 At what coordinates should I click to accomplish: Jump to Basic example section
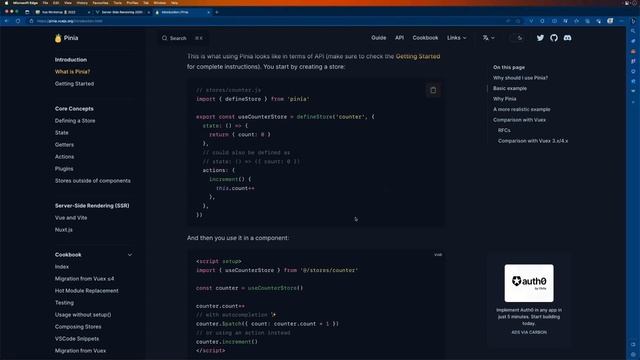[x=510, y=89]
